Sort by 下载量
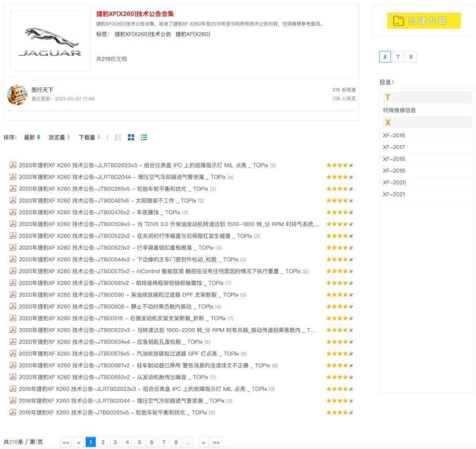The width and height of the screenshot is (476, 449). click(89, 137)
